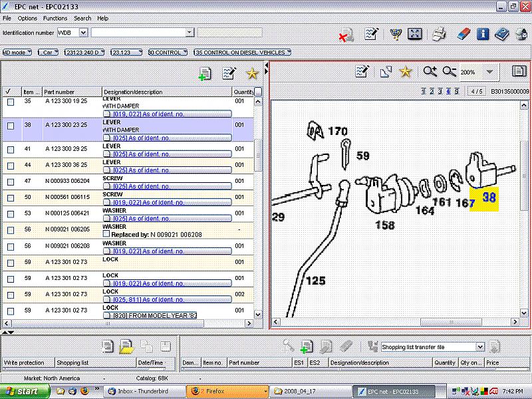
Task: Go to diagram page 2 link
Action: point(431,91)
